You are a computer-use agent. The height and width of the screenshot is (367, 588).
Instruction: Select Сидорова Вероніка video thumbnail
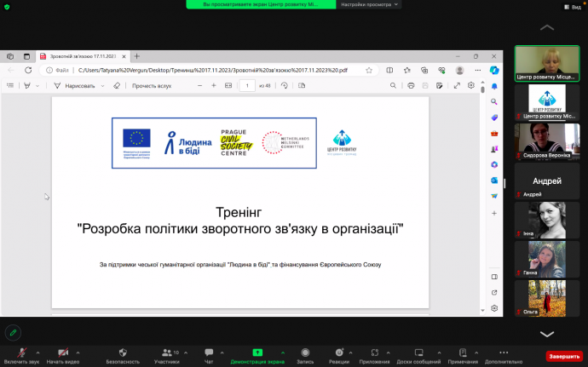coord(546,139)
